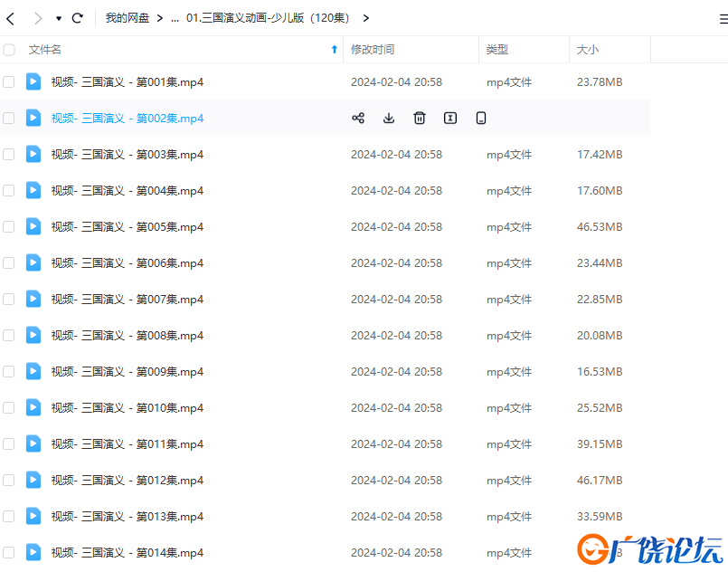Go back with the left arrow

pyautogui.click(x=10, y=19)
